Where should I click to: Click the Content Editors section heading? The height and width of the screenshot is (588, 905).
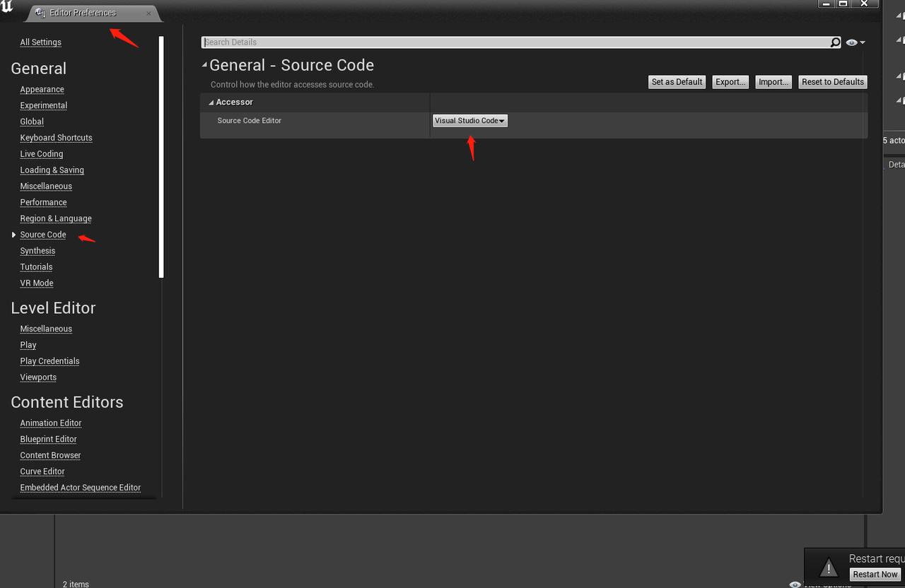(x=67, y=402)
